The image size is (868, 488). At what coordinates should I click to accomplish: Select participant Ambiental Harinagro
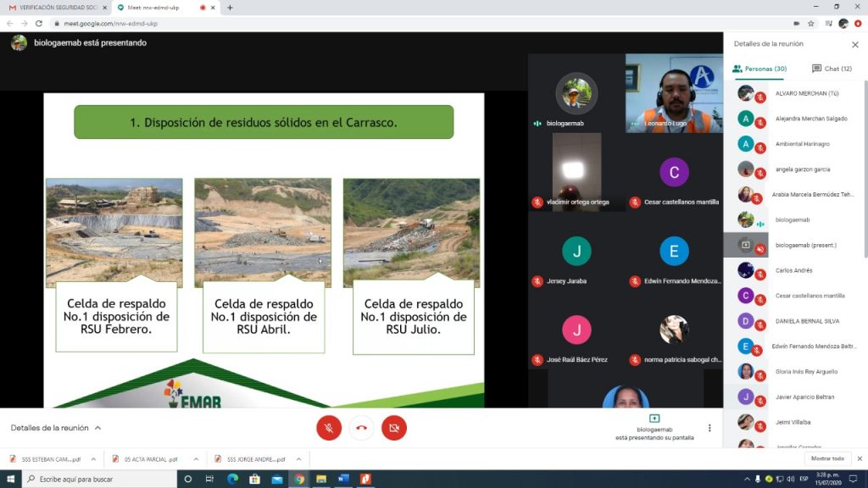click(796, 144)
